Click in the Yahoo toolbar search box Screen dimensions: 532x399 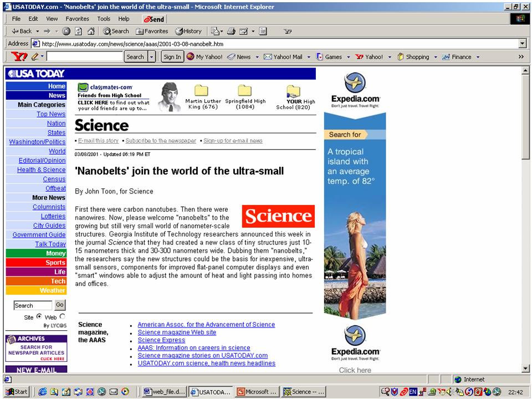coord(84,57)
